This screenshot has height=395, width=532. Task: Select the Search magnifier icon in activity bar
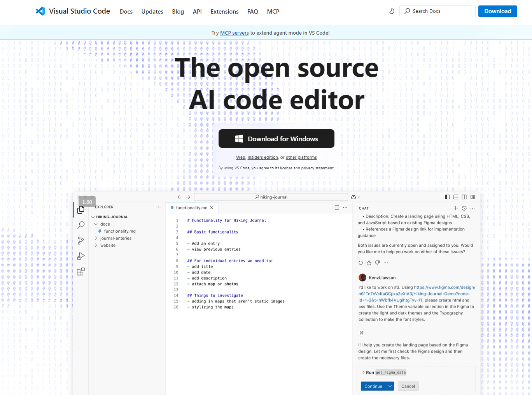[81, 225]
